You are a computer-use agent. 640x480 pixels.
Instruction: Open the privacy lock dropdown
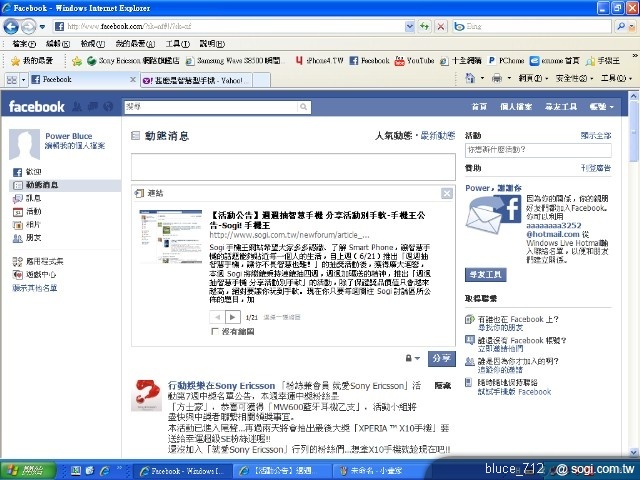412,358
